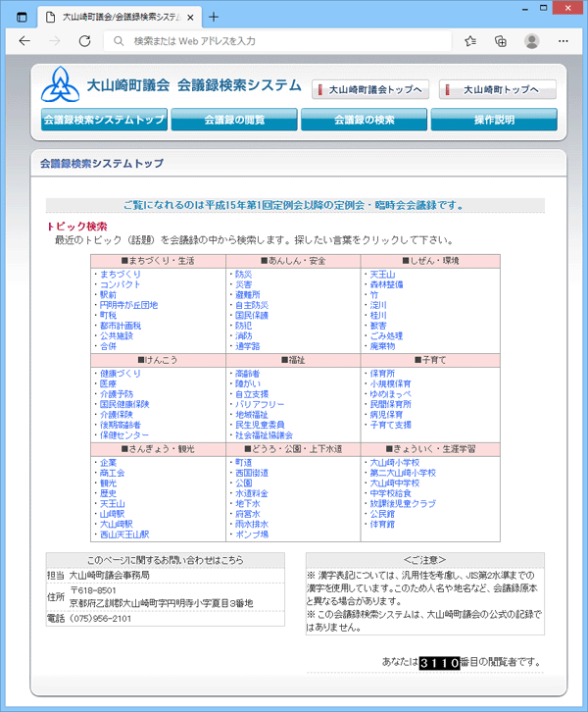This screenshot has width=588, height=712.
Task: Open the favorites star icon
Action: (470, 41)
